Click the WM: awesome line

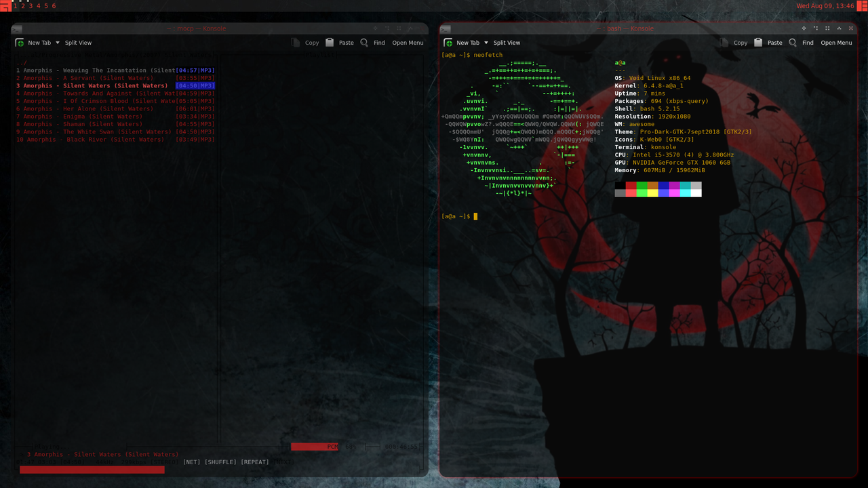click(x=635, y=124)
